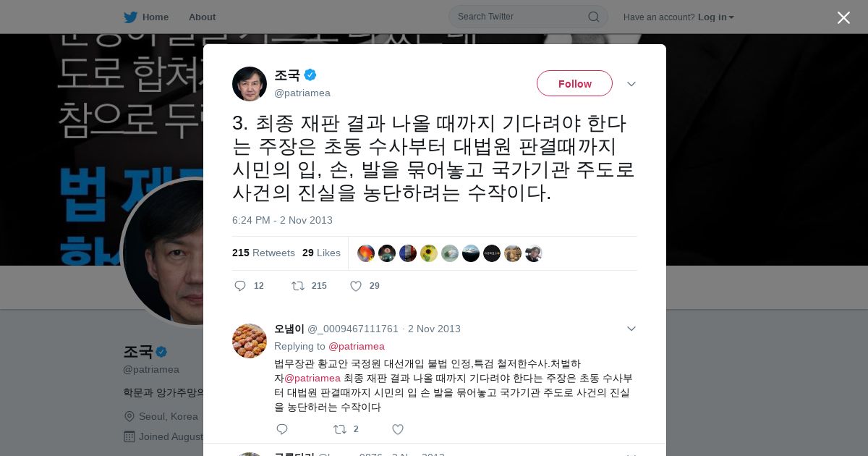This screenshot has height=456, width=868.
Task: Open the 215 Retweets list link
Action: click(263, 253)
